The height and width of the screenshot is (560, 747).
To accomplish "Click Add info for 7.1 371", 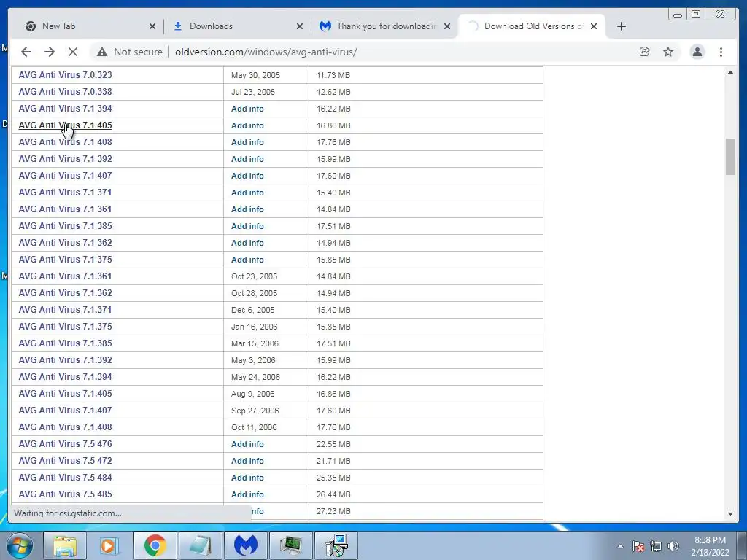I will [x=247, y=192].
